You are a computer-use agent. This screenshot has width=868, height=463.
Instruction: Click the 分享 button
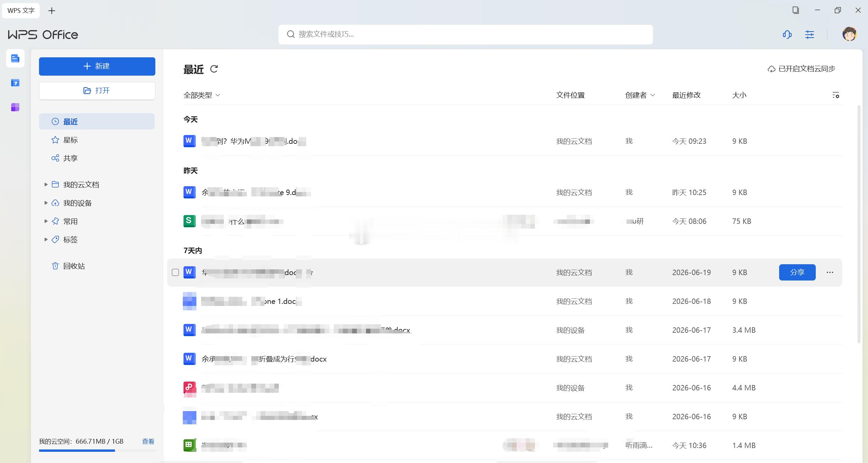[x=797, y=272]
